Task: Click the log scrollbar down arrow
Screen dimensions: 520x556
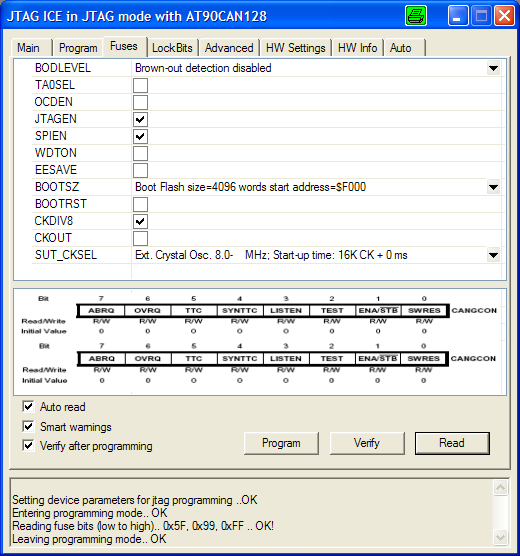Action: point(500,538)
